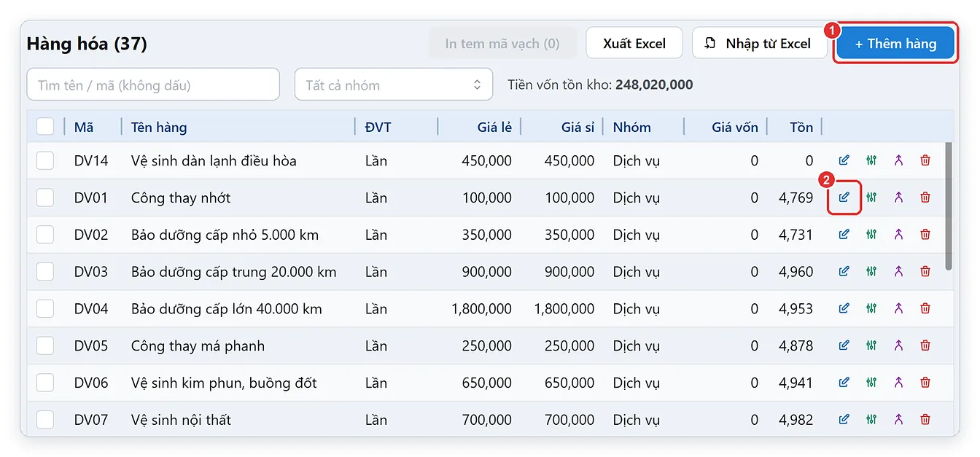Select the purple merge icon in row DV04
Image resolution: width=980 pixels, height=457 pixels.
point(898,308)
